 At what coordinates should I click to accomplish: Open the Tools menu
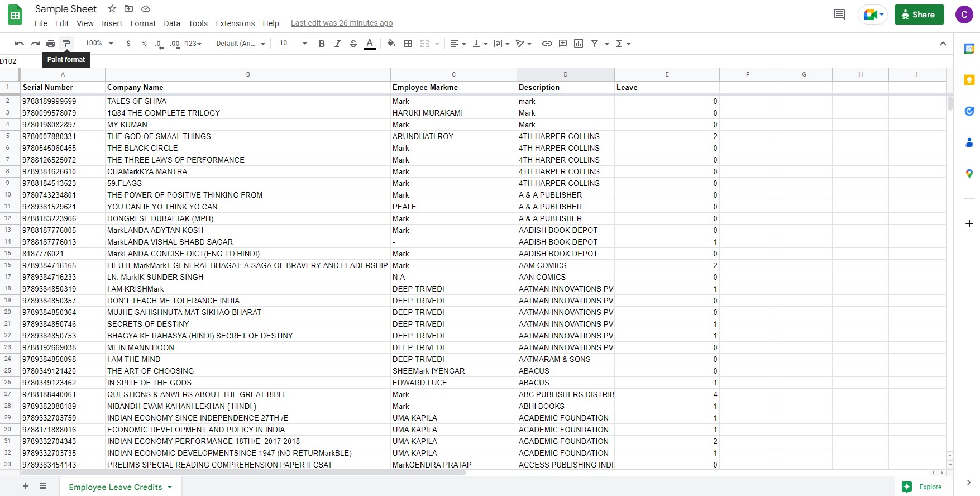(x=198, y=23)
